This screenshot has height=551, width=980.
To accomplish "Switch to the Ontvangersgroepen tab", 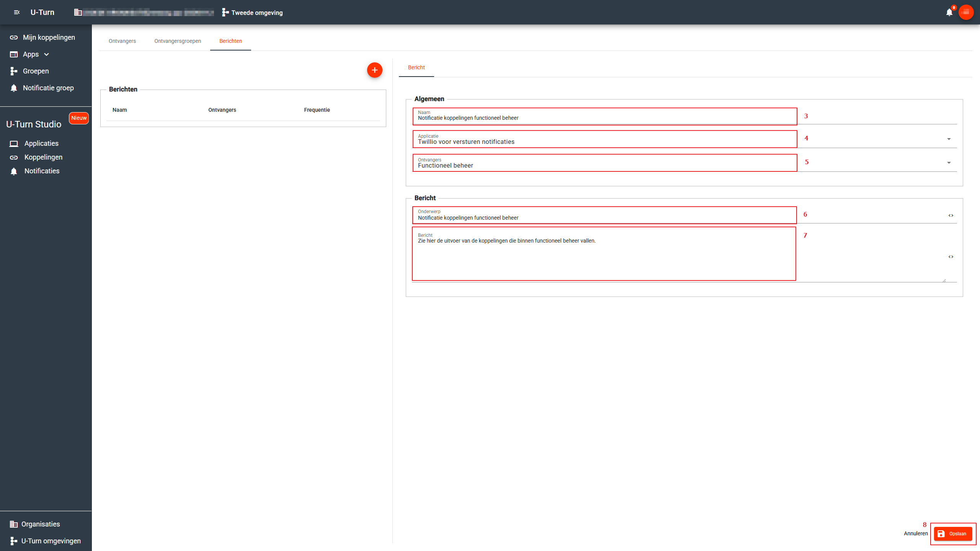I will click(x=178, y=41).
